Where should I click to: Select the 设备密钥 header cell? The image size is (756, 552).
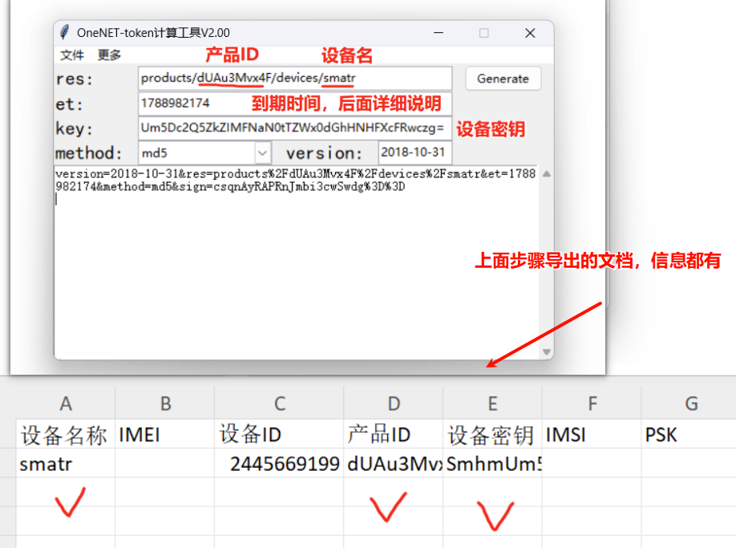coord(492,434)
